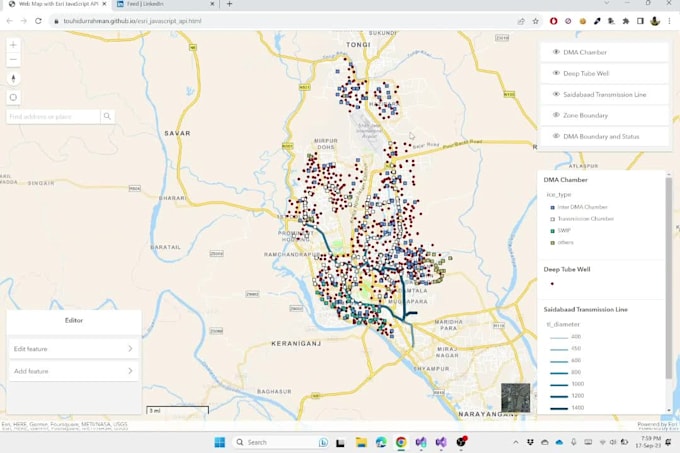
Task: Click the locate/home circle button
Action: coord(13,97)
